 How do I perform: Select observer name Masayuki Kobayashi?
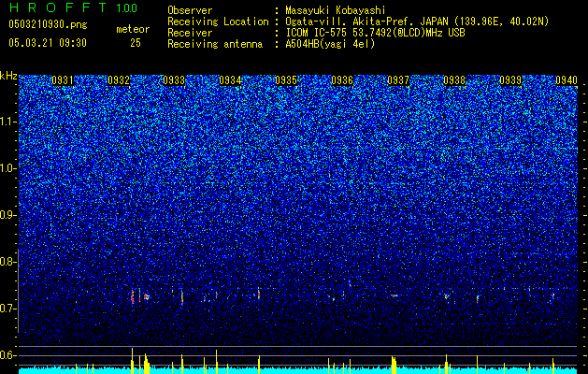(336, 11)
